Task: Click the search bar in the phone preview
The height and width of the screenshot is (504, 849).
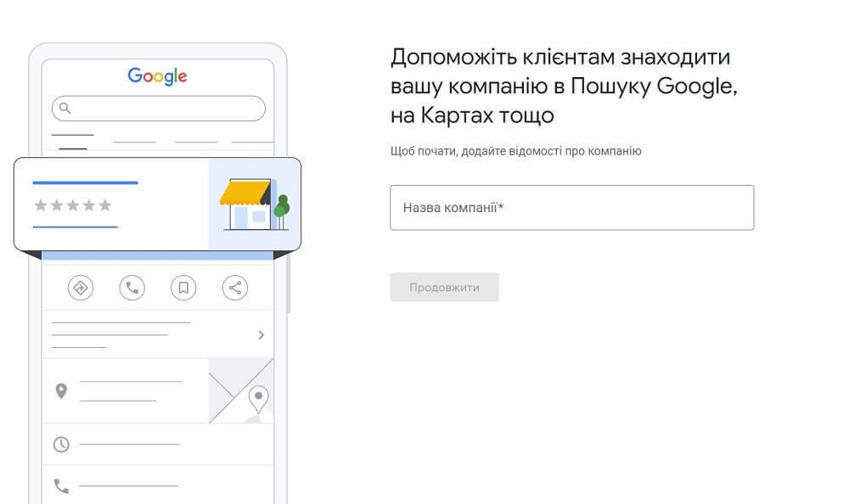Action: (x=157, y=109)
